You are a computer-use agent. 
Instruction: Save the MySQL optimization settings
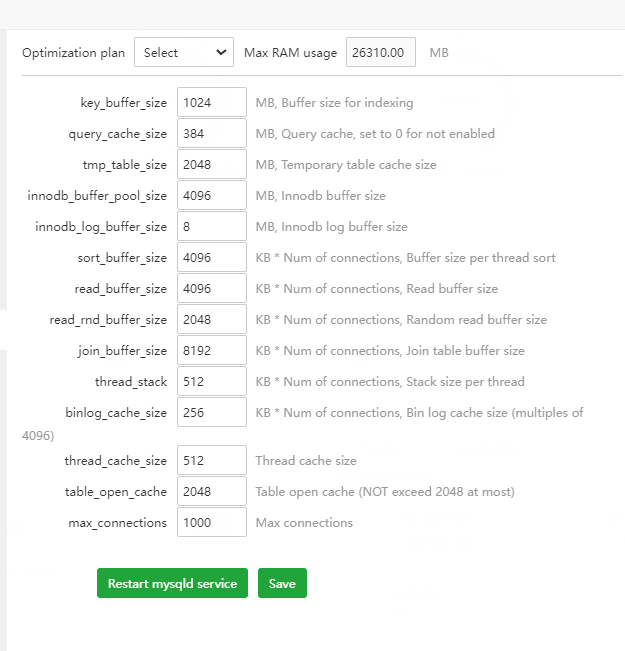[x=282, y=583]
